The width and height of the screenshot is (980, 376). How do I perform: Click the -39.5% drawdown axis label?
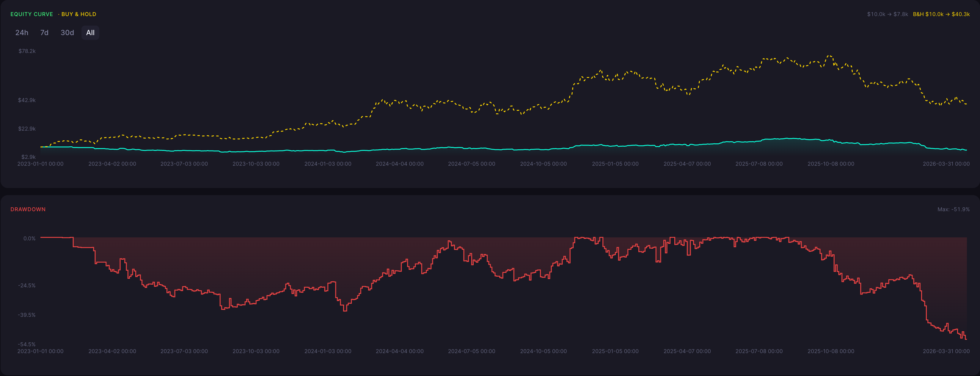(x=27, y=315)
